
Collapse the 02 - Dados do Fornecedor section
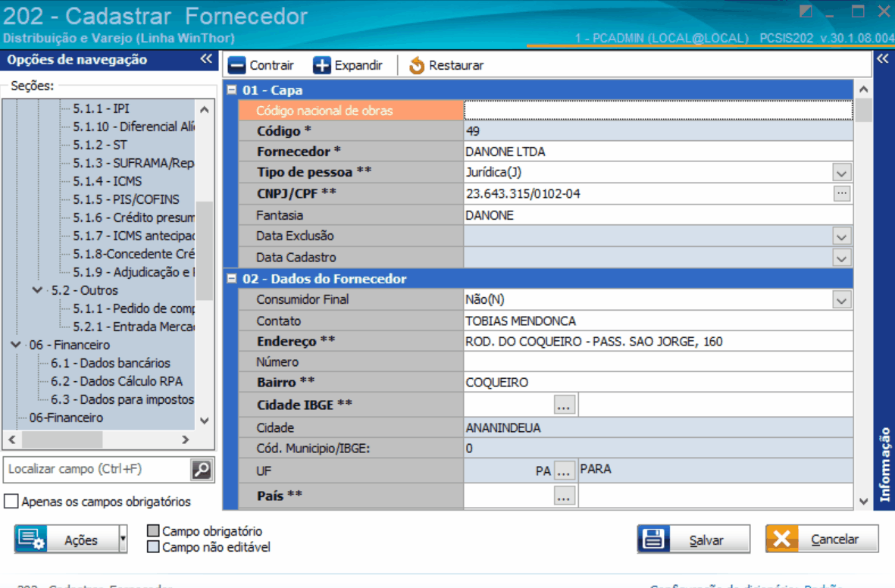232,279
